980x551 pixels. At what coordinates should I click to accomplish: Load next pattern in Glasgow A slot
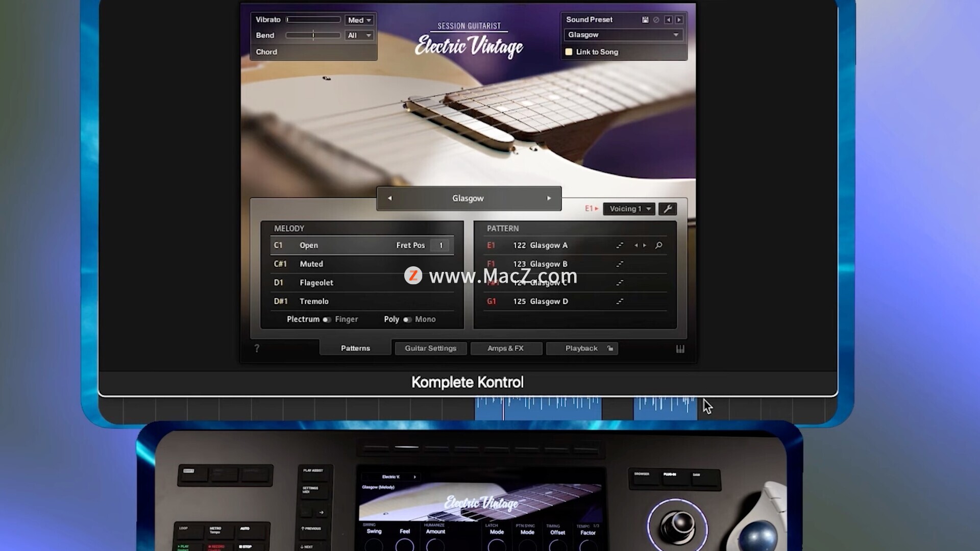tap(645, 245)
